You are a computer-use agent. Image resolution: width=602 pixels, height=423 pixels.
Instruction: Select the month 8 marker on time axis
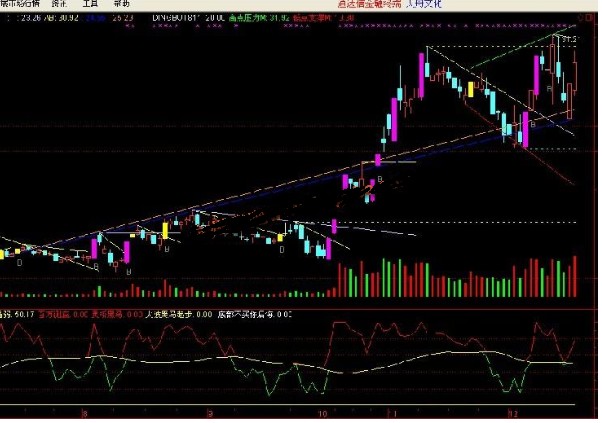[85, 413]
